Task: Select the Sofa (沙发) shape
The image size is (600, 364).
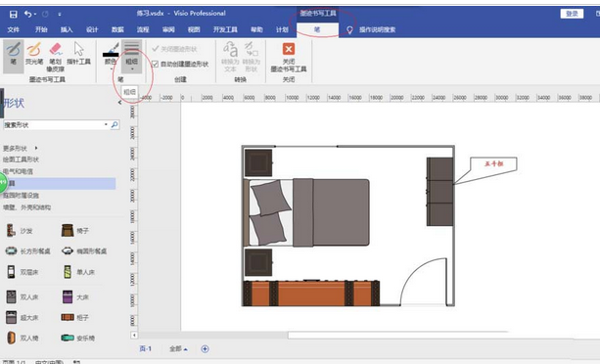Action: pyautogui.click(x=20, y=231)
